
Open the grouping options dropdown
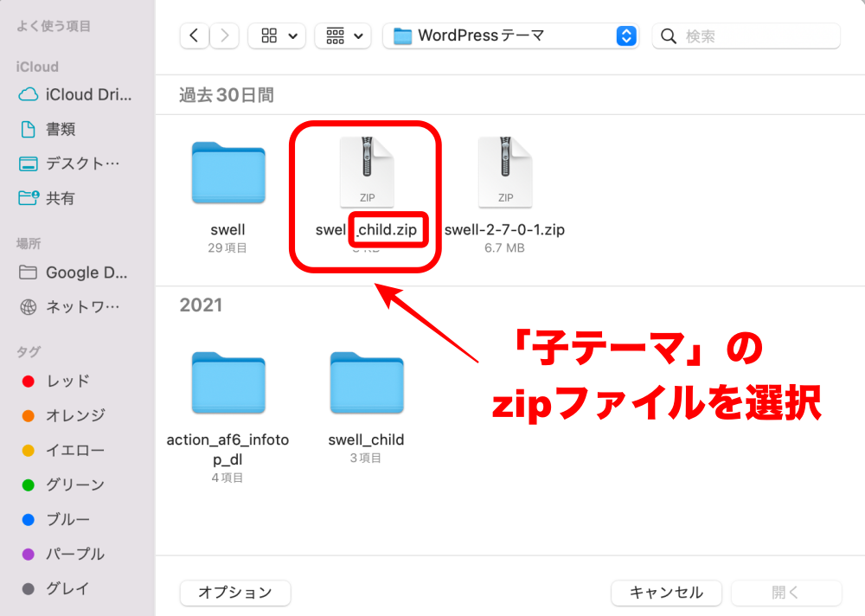coord(343,35)
